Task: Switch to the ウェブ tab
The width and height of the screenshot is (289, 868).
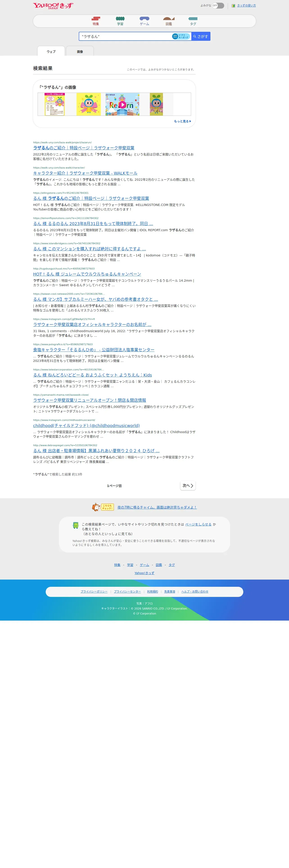Action: coord(51,51)
